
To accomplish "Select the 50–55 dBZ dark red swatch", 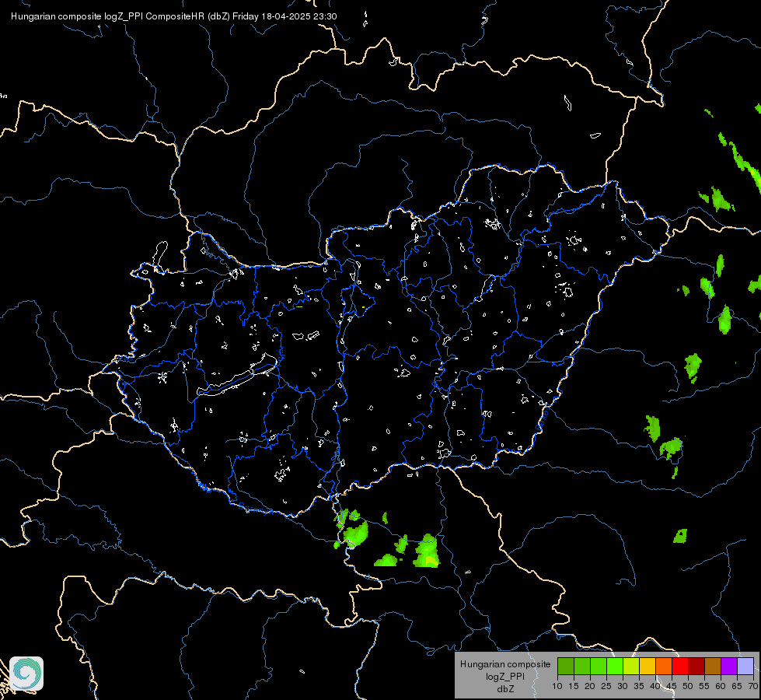I will click(x=697, y=666).
